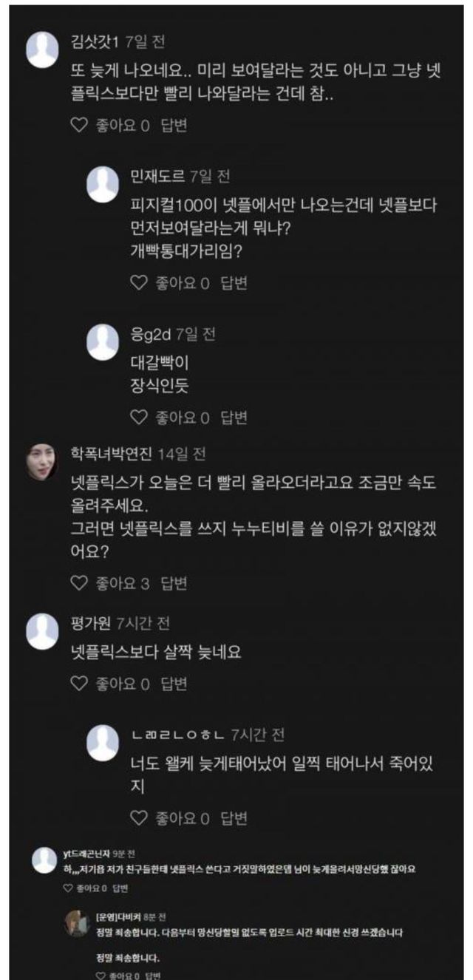473x980 pixels.
Task: Tap the heart under ㄴㄹㄹㄴㅇㅎㄴ's reply
Action: click(x=139, y=818)
